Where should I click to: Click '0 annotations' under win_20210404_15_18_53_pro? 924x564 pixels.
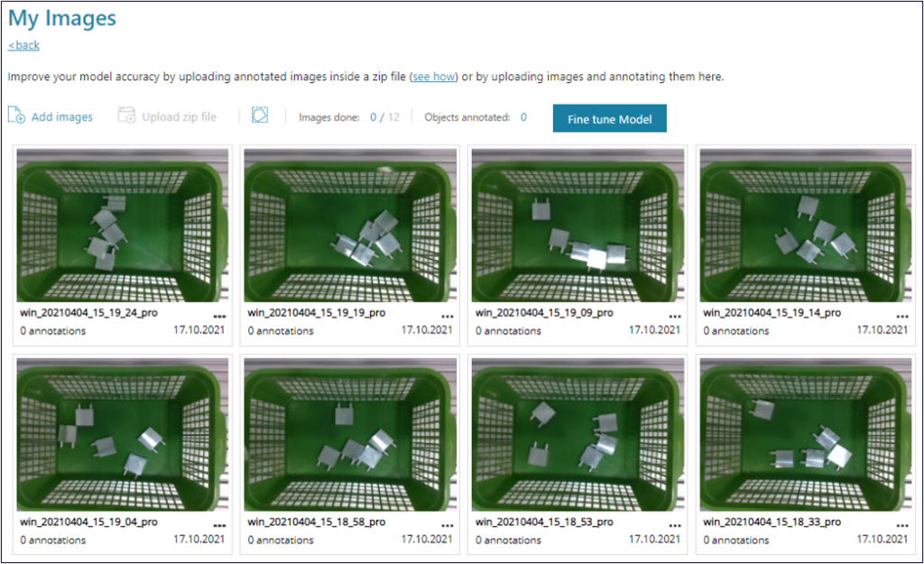tap(508, 541)
